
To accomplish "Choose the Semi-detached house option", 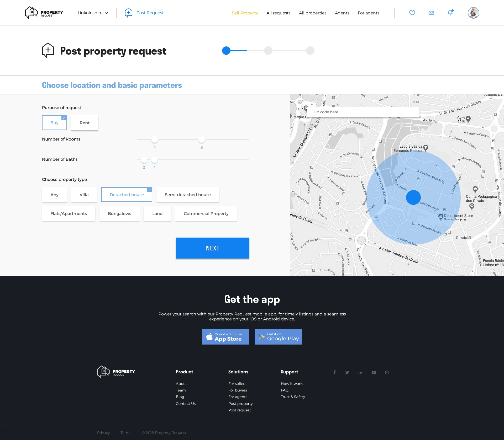I will click(x=187, y=195).
